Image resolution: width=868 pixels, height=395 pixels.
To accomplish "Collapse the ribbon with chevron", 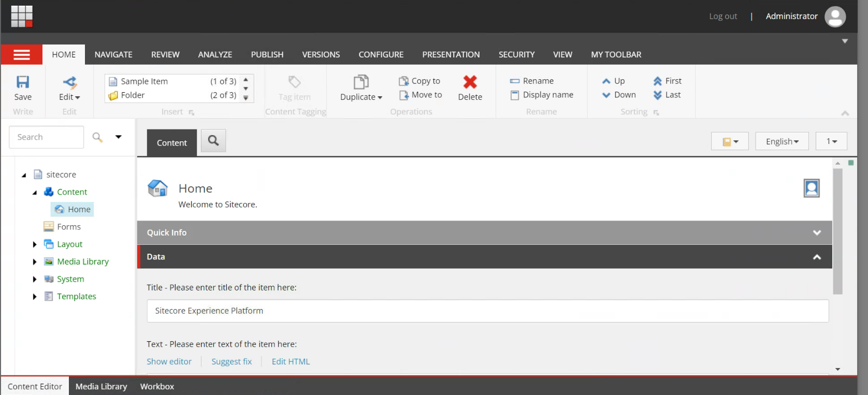I will [x=845, y=113].
